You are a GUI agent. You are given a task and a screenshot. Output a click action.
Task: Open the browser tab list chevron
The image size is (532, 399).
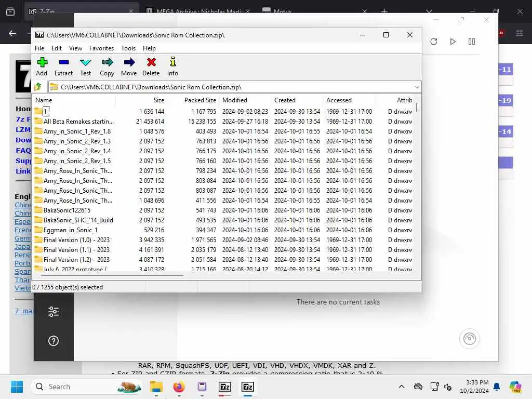(x=429, y=11)
